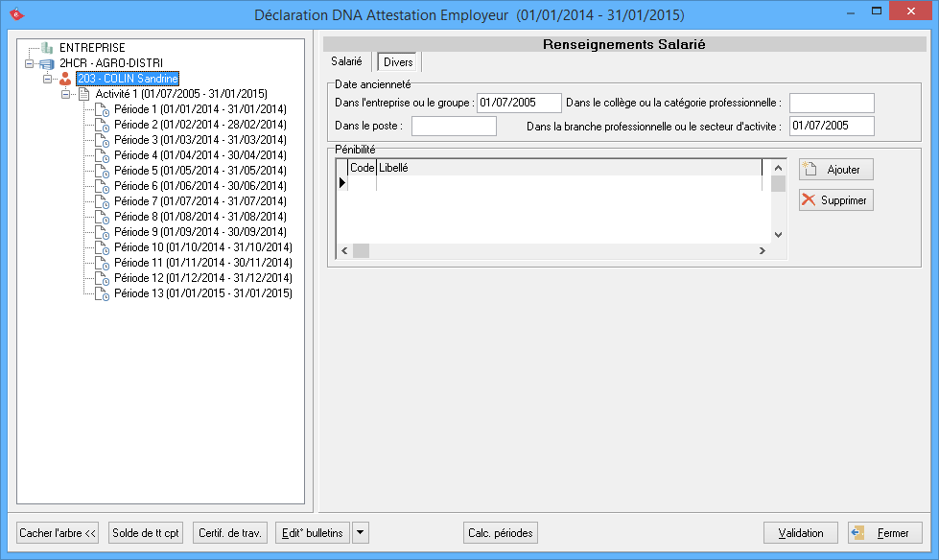
Task: Click the Activité 1 document icon
Action: (83, 94)
